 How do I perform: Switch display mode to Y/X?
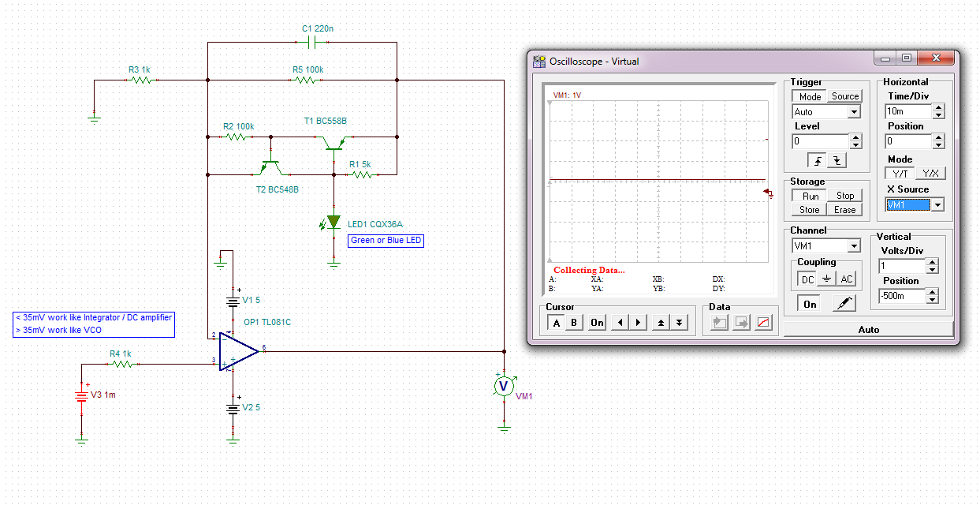pos(930,174)
